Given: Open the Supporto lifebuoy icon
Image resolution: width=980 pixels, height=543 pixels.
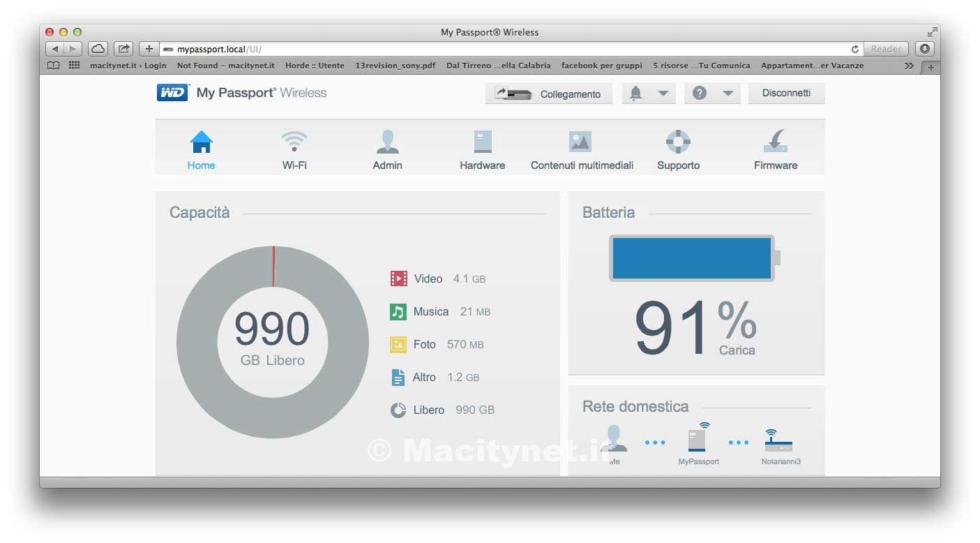Looking at the screenshot, I should (x=678, y=142).
